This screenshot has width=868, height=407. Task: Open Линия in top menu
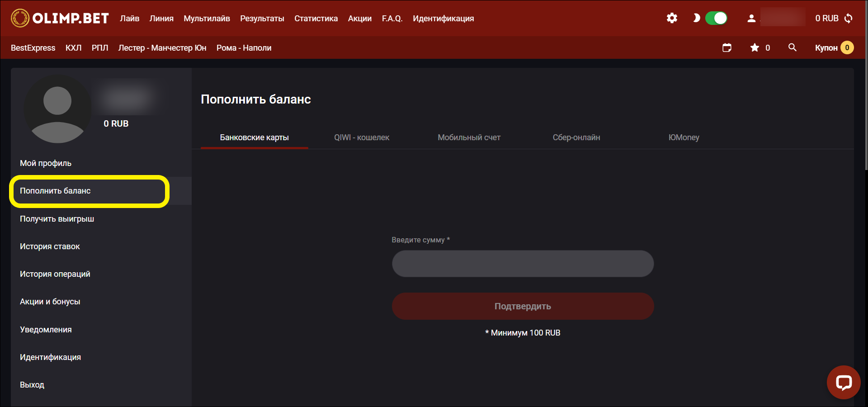click(x=161, y=19)
